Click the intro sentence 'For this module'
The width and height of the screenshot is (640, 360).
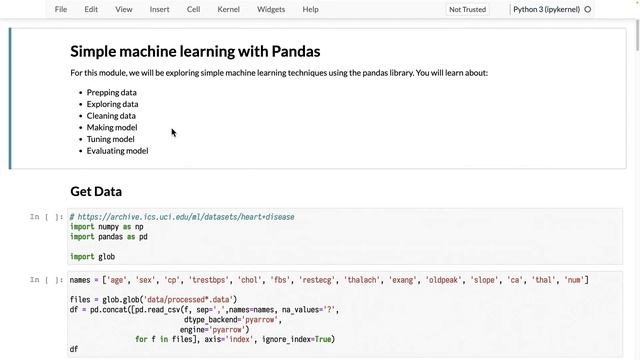279,73
